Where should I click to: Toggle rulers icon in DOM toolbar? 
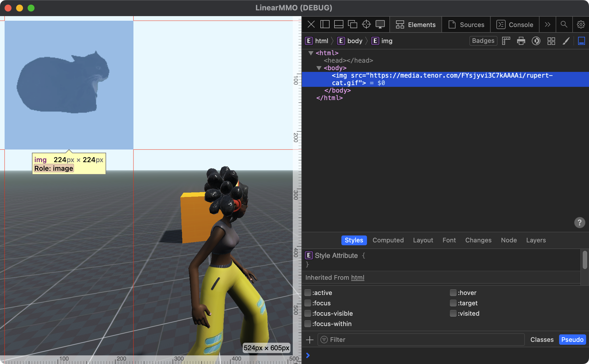506,41
